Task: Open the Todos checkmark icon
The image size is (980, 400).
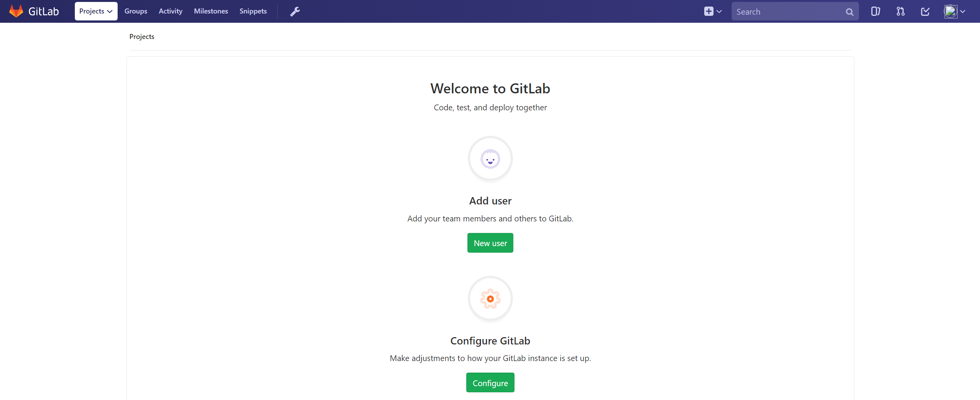Action: point(925,12)
